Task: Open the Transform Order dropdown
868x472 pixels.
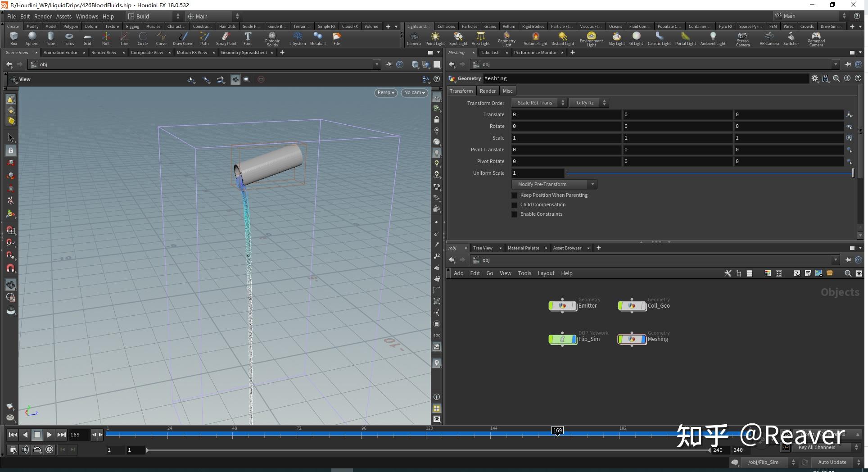Action: coord(539,103)
